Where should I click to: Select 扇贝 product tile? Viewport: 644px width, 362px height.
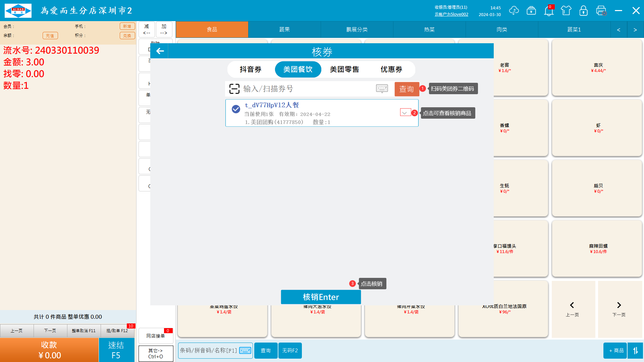pyautogui.click(x=597, y=188)
